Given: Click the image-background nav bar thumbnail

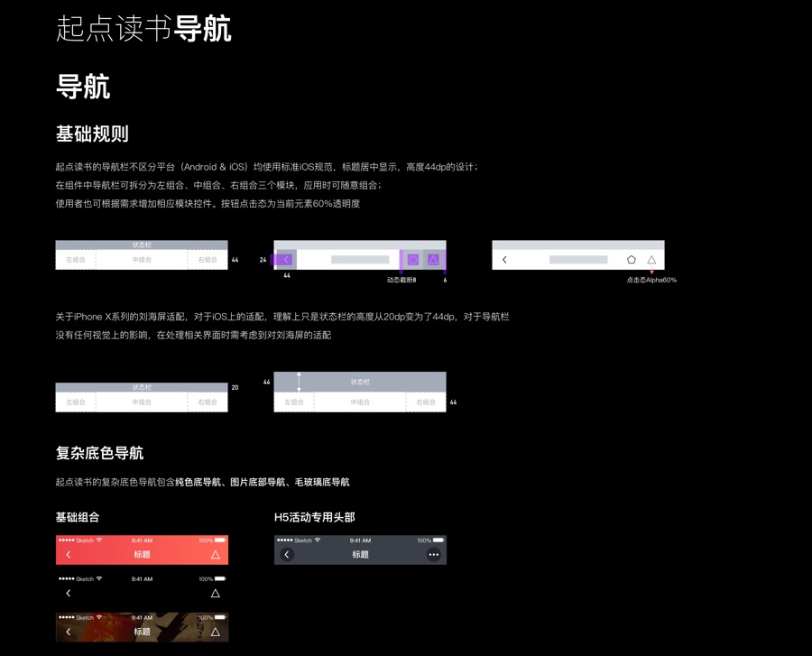Looking at the screenshot, I should click(x=142, y=627).
